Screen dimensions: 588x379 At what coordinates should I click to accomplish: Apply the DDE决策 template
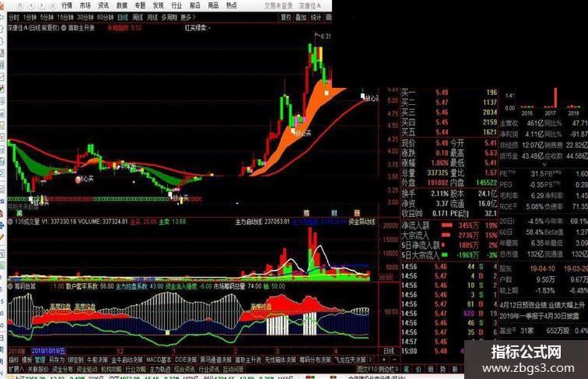click(187, 360)
